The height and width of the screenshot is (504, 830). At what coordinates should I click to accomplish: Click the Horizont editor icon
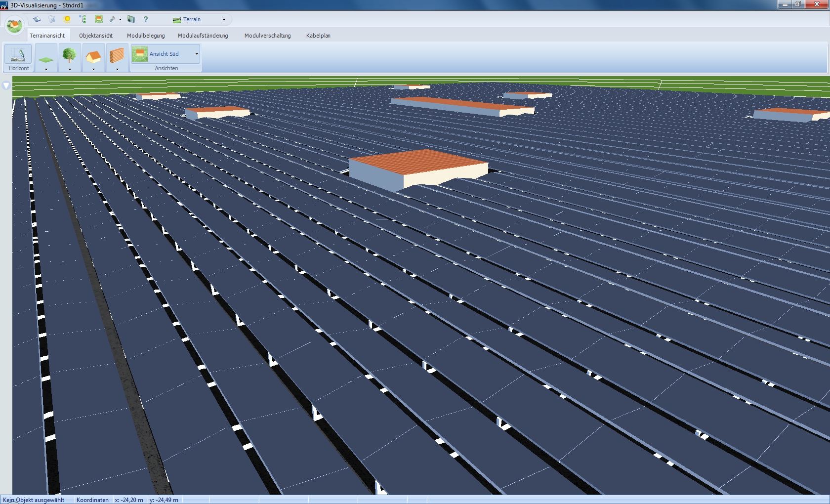pos(18,54)
